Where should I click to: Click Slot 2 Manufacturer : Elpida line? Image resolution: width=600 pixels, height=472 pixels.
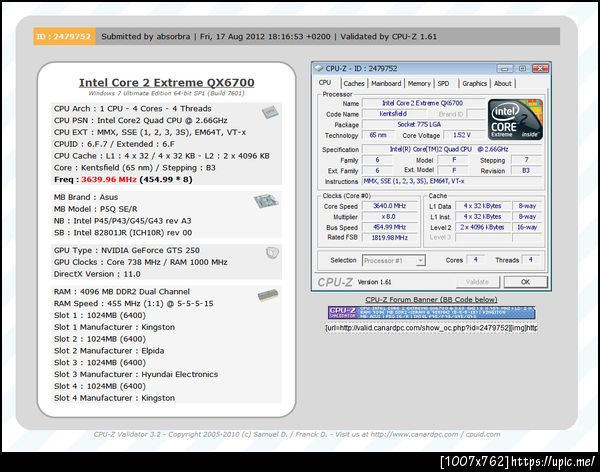pyautogui.click(x=109, y=351)
